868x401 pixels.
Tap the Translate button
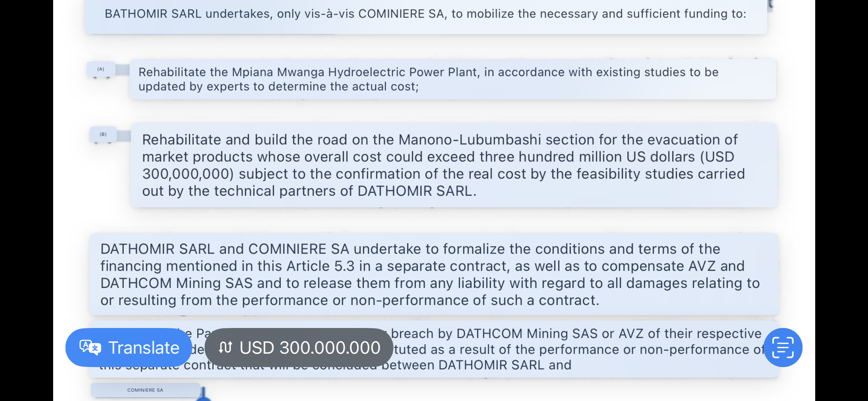point(129,348)
